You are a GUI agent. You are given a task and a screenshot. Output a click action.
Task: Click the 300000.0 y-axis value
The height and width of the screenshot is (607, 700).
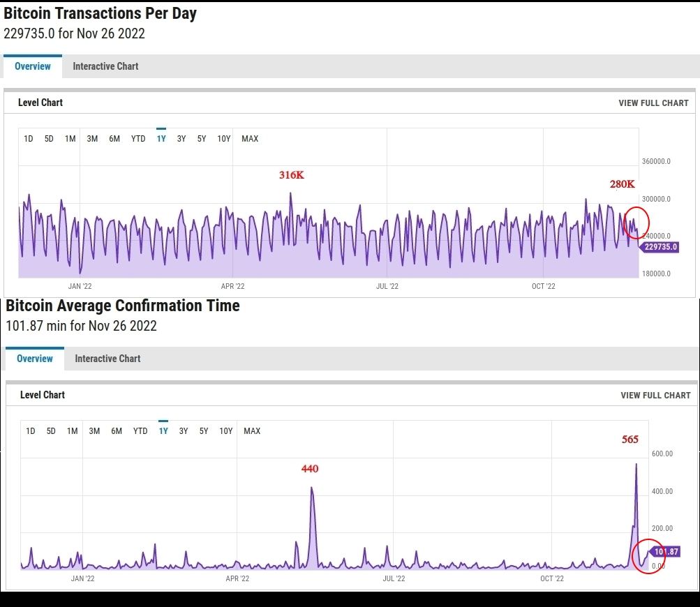[x=656, y=199]
